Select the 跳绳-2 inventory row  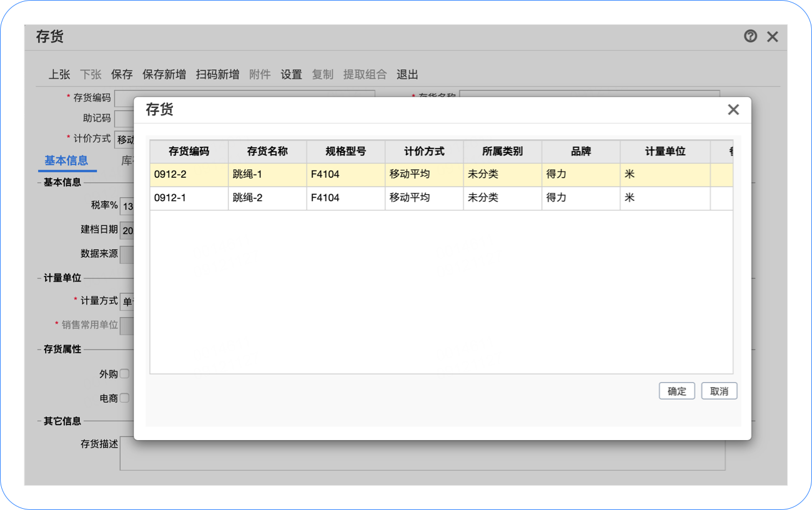267,198
